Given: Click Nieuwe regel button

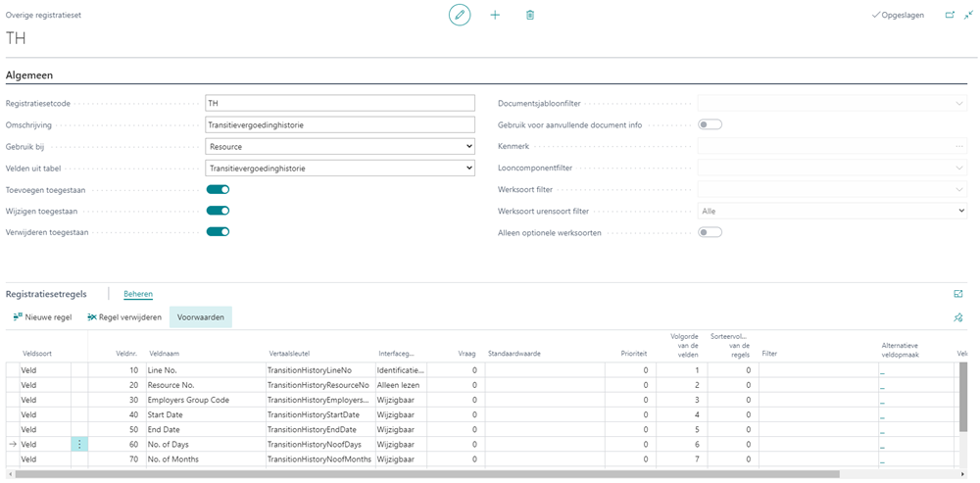Looking at the screenshot, I should (42, 317).
